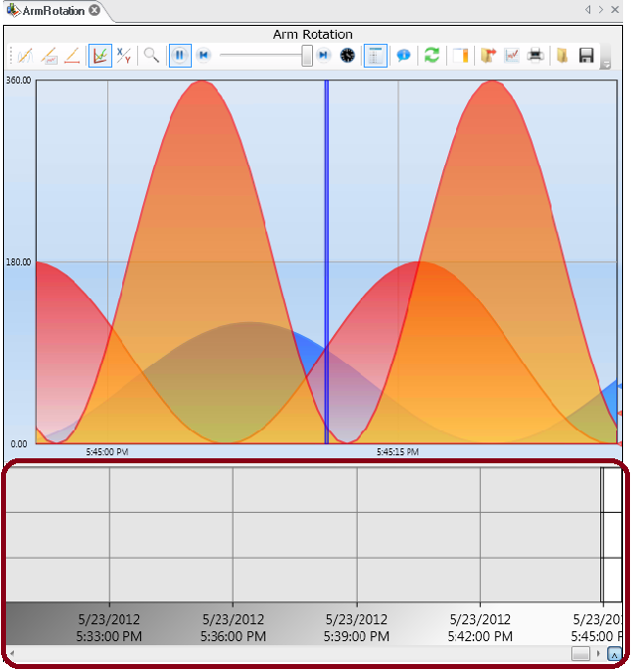Viewport: 633px width, 672px height.
Task: Pause the chart with the pause button
Action: tap(180, 56)
